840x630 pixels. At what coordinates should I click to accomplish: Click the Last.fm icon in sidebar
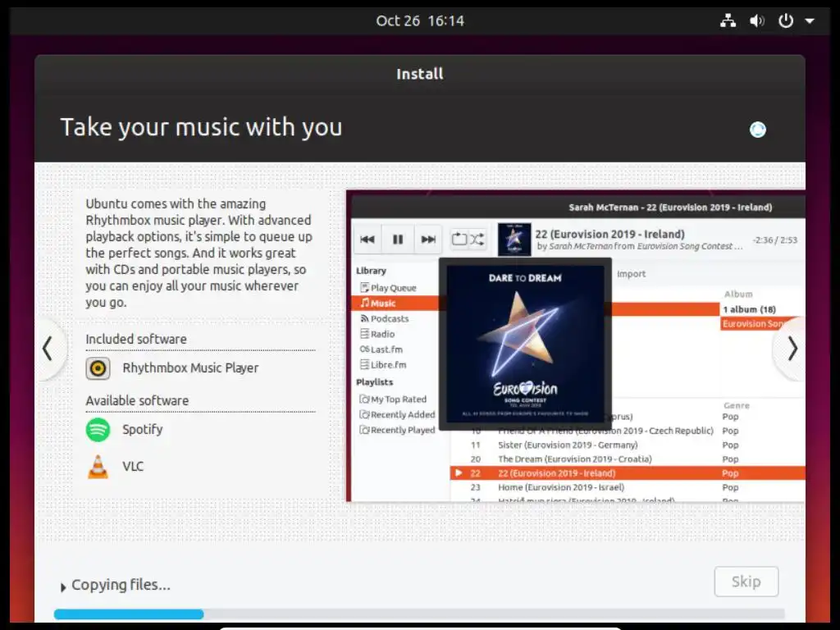[365, 349]
